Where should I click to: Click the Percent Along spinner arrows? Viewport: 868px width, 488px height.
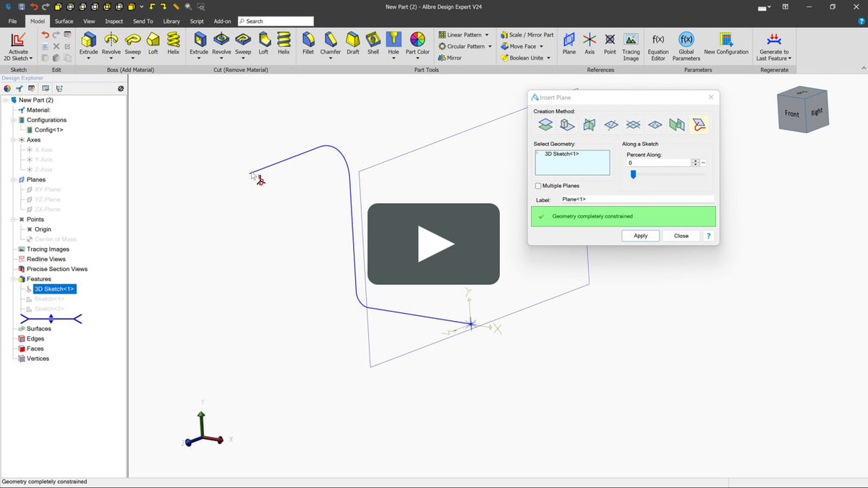695,163
